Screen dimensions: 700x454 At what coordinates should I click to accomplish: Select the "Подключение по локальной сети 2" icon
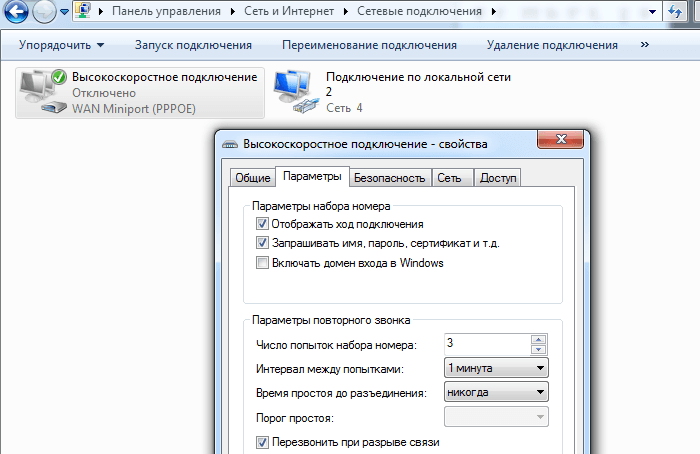(296, 92)
